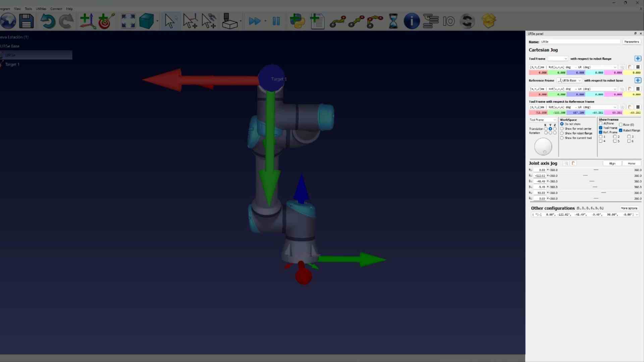Screen dimensions: 644x362
Task: Add a new robot program sheet
Action: click(317, 21)
